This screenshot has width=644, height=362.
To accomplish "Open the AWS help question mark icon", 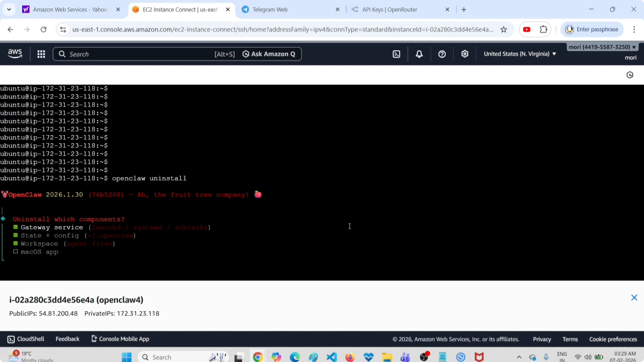I will (x=442, y=54).
